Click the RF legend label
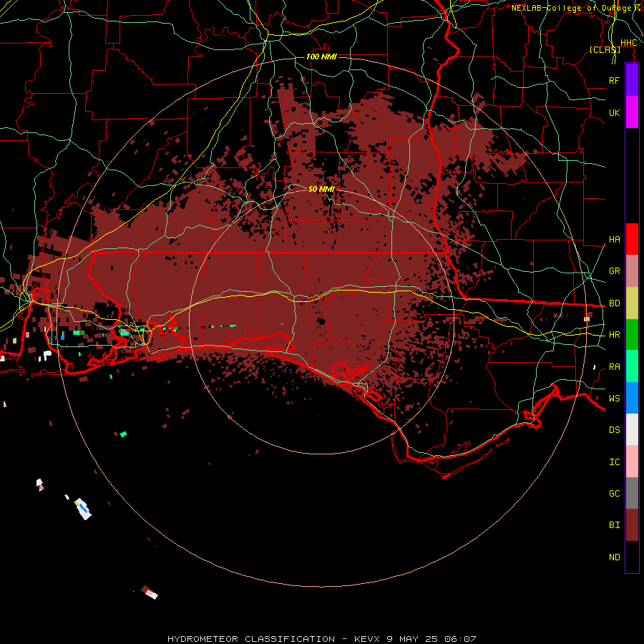Viewport: 644px width, 644px height. pos(614,80)
